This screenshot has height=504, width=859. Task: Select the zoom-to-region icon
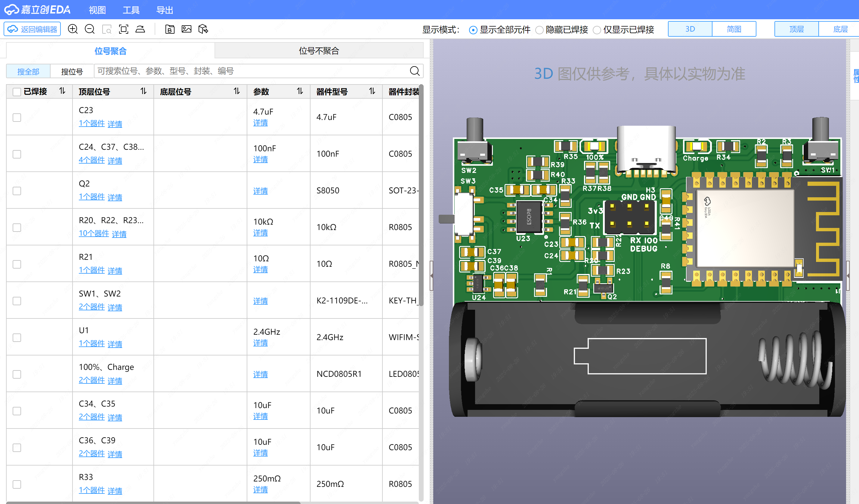[x=107, y=29]
